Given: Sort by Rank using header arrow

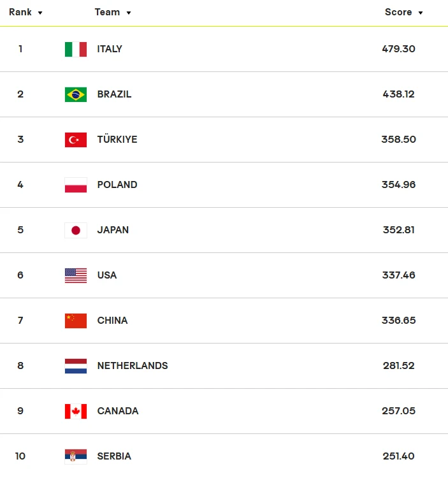Looking at the screenshot, I should point(40,13).
